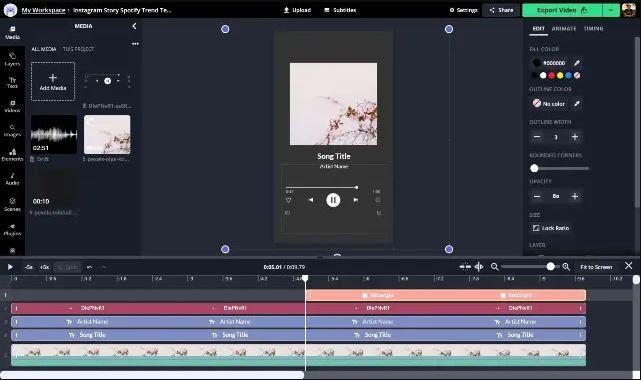
Task: Switch to the This Project tab
Action: click(78, 49)
